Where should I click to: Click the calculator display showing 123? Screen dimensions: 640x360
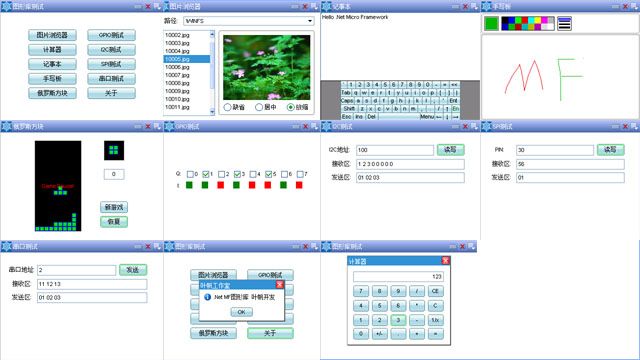(398, 276)
